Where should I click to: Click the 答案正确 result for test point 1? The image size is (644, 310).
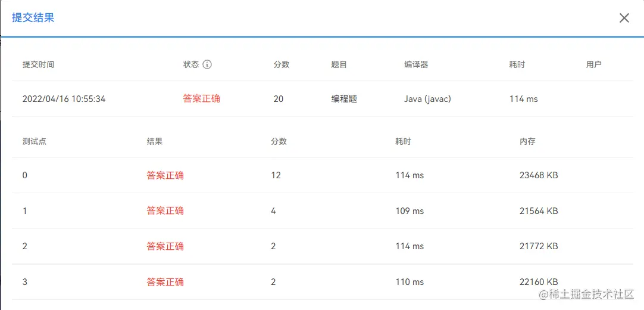click(165, 211)
